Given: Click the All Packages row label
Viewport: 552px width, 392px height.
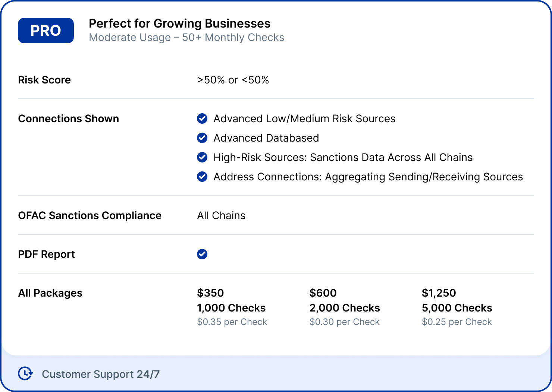Looking at the screenshot, I should point(50,293).
